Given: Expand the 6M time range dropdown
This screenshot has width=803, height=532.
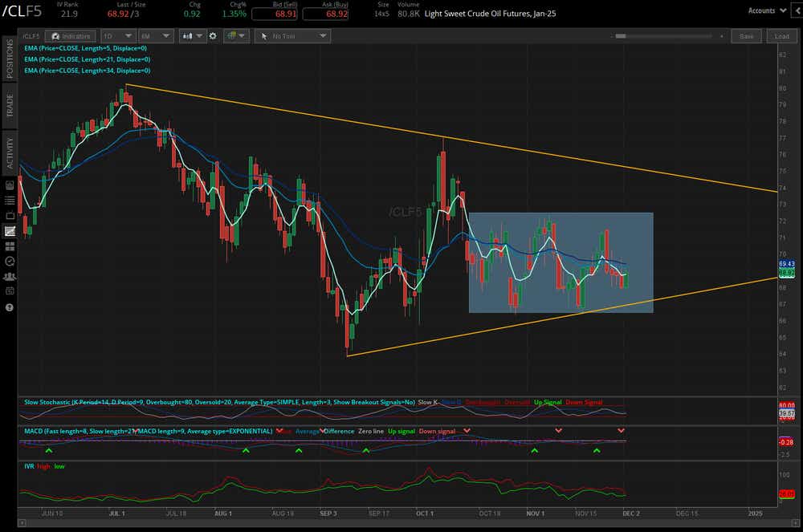Looking at the screenshot, I should pos(155,36).
